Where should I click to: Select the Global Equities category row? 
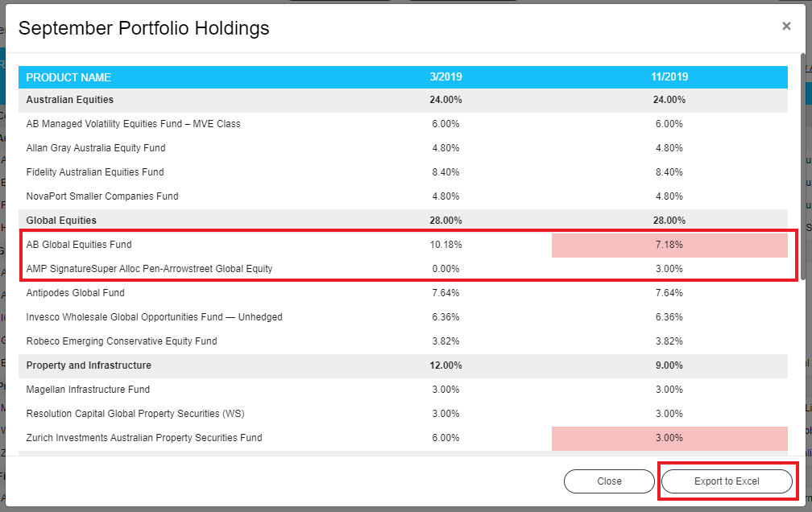click(x=61, y=221)
